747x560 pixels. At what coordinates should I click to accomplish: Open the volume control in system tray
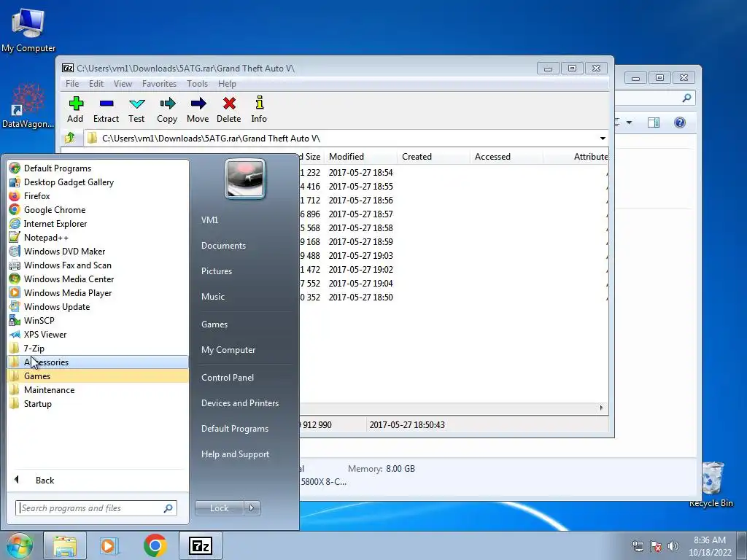[x=673, y=546]
